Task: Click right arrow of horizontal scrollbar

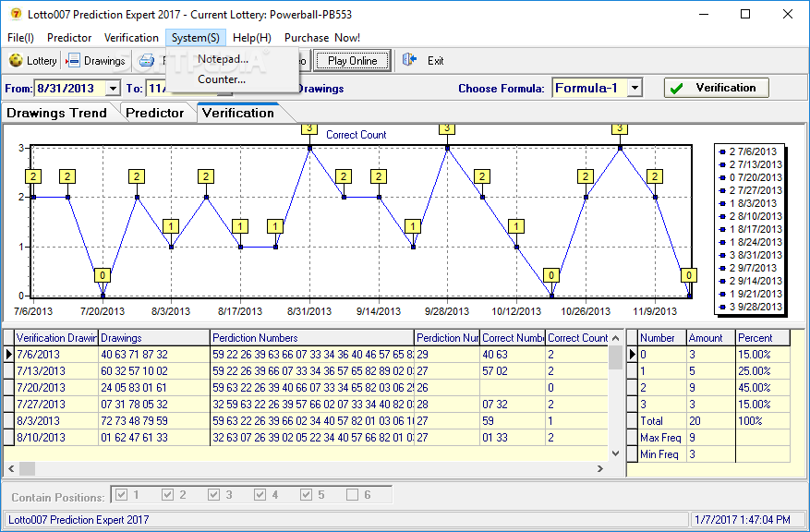Action: pyautogui.click(x=600, y=468)
